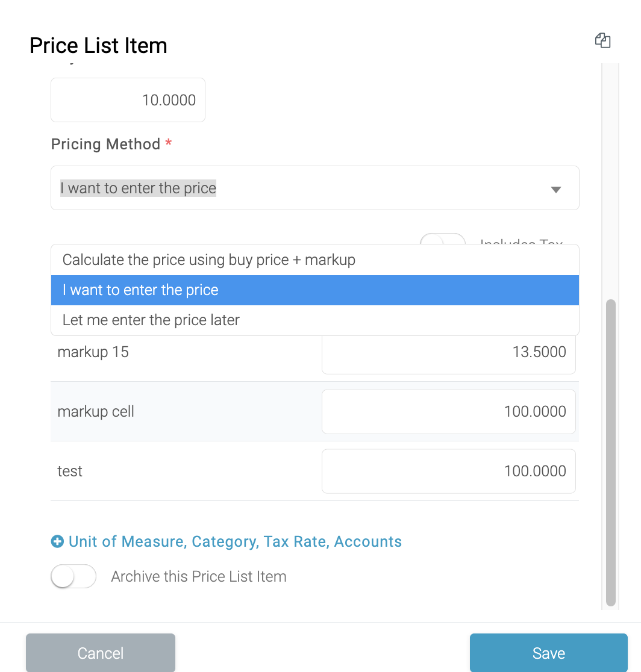Click the buy price field showing 10.0000
This screenshot has height=672, width=641.
click(x=128, y=100)
